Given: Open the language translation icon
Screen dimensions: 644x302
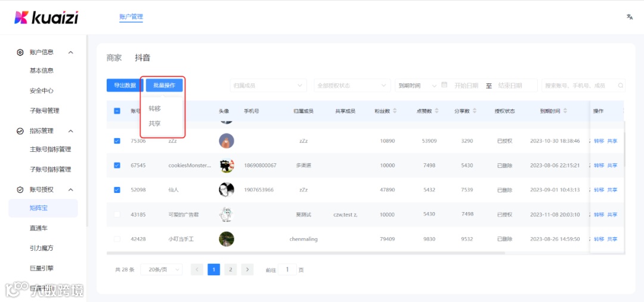Looking at the screenshot, I should coord(629,17).
